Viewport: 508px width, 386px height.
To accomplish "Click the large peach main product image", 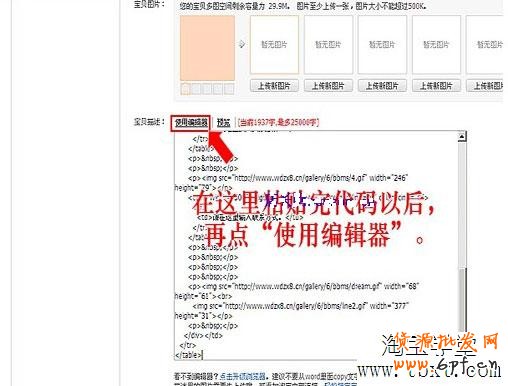I will pos(207,48).
